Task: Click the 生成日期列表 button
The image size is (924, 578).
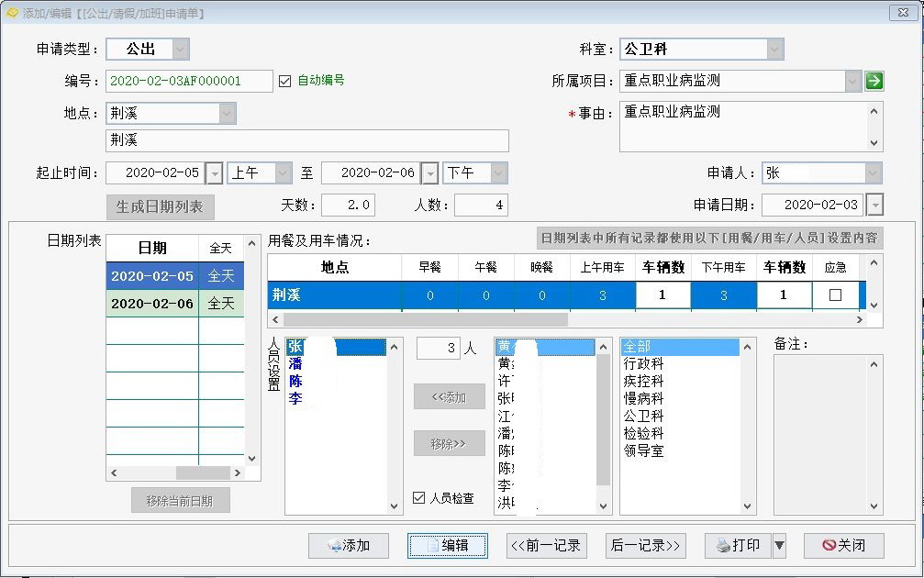Action: pyautogui.click(x=161, y=206)
